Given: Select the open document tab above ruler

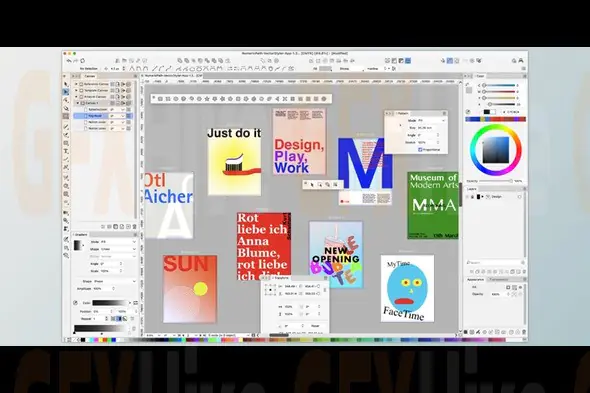Looking at the screenshot, I should (173, 76).
